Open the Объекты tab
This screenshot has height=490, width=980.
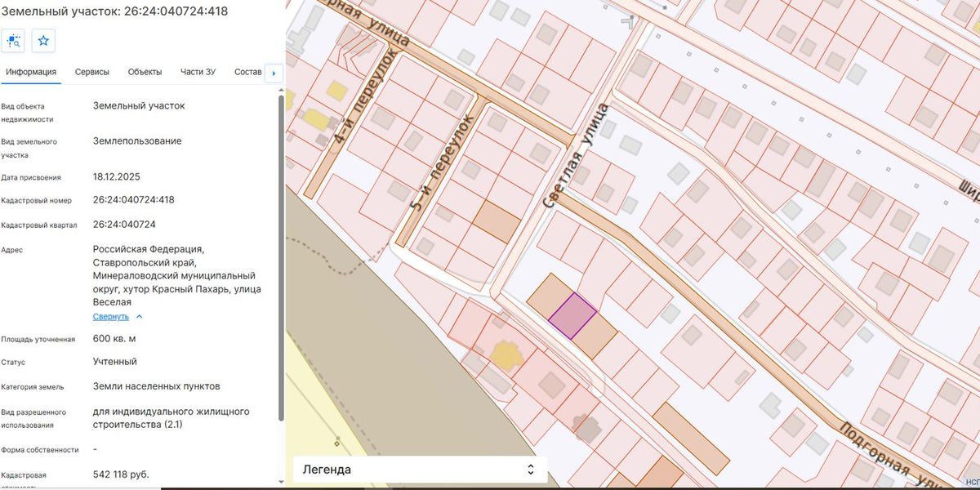pos(145,72)
